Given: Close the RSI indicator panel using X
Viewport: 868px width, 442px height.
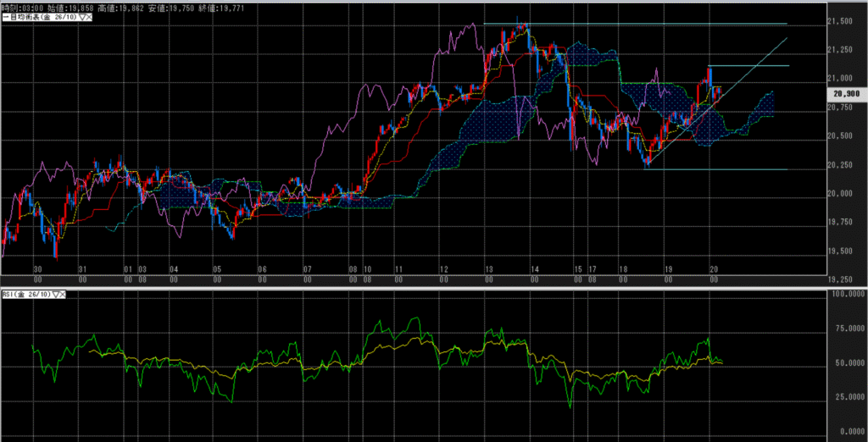Looking at the screenshot, I should pyautogui.click(x=64, y=295).
